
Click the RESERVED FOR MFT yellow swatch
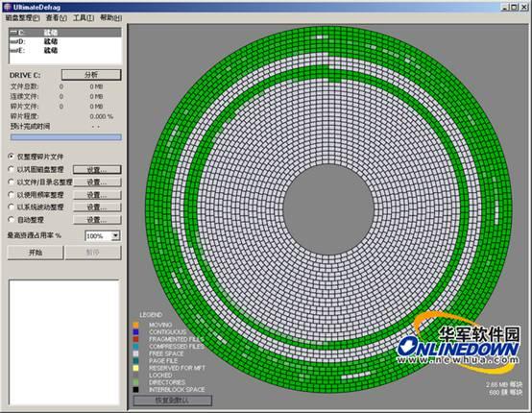[135, 368]
